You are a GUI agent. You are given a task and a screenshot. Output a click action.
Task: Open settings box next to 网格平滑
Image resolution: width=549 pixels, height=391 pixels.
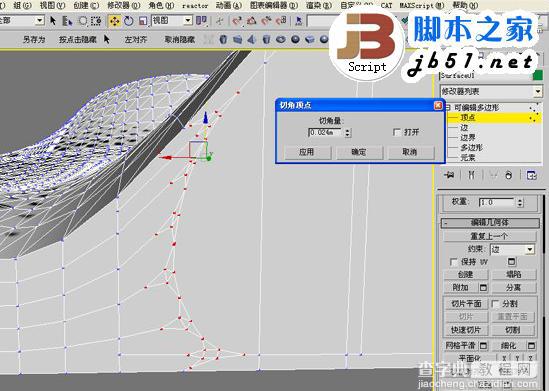[x=483, y=346]
